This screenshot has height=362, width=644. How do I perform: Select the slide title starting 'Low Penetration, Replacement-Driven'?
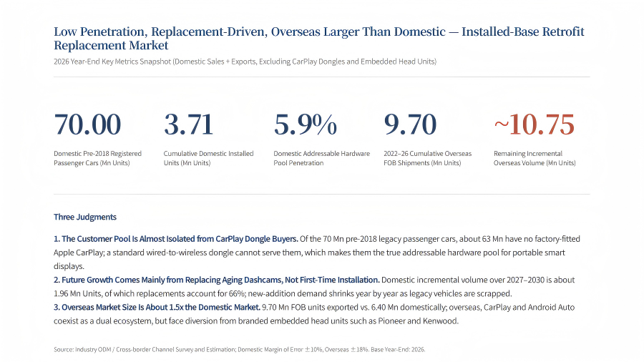(x=318, y=38)
